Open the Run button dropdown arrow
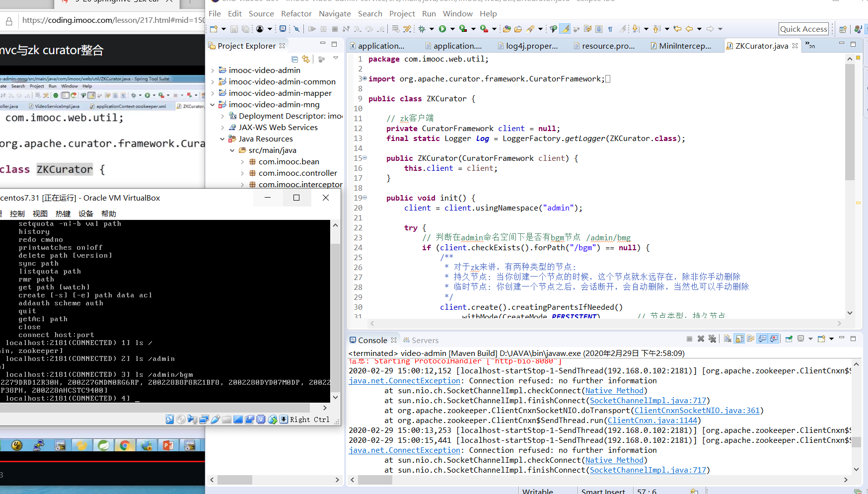This screenshot has height=494, width=868. point(452,29)
